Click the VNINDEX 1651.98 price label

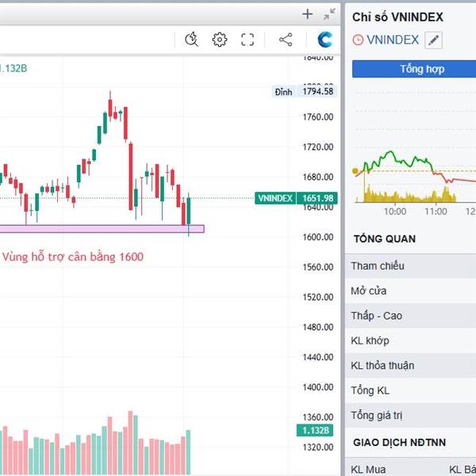coord(296,198)
